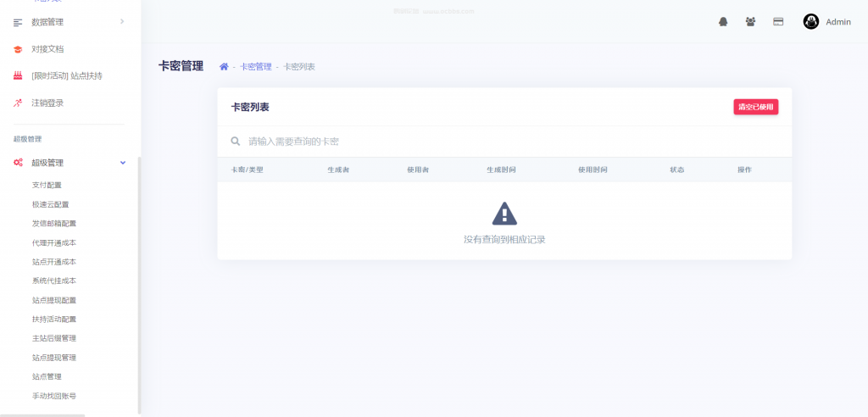Open 极速云配置 submenu item
This screenshot has height=417, width=868.
[50, 204]
